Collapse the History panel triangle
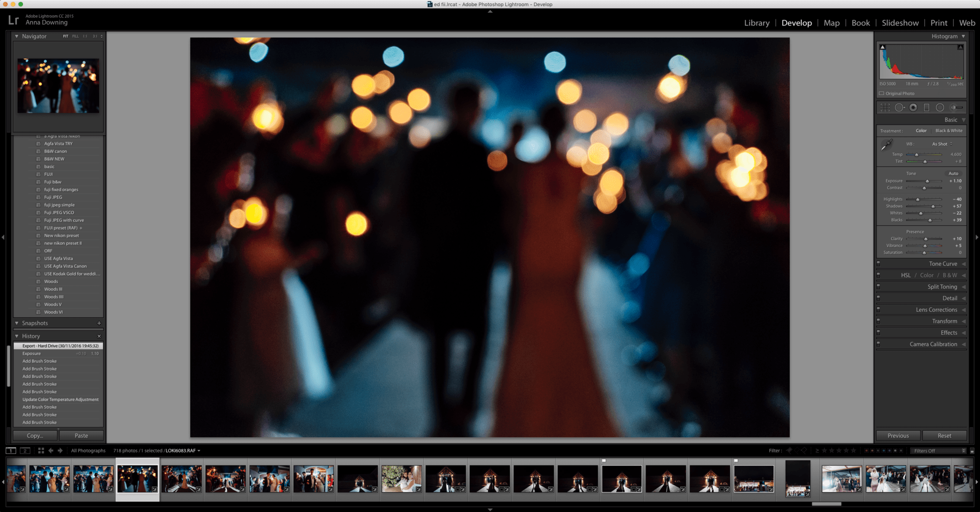Screen dimensions: 980x512 click(16, 336)
